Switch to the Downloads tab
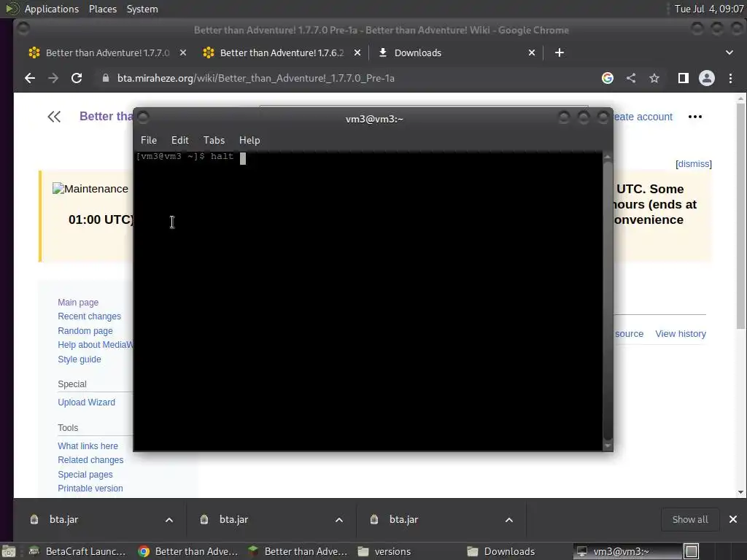Screen dimensions: 747x560 pos(457,52)
